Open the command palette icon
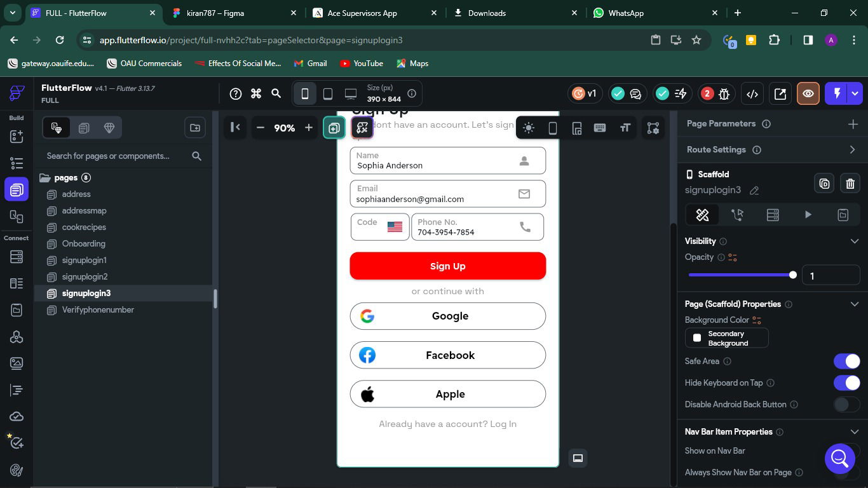The image size is (868, 488). tap(256, 94)
